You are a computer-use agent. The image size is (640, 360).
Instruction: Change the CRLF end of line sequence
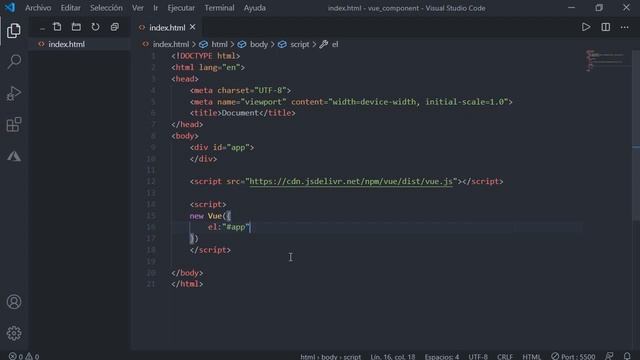pyautogui.click(x=505, y=356)
